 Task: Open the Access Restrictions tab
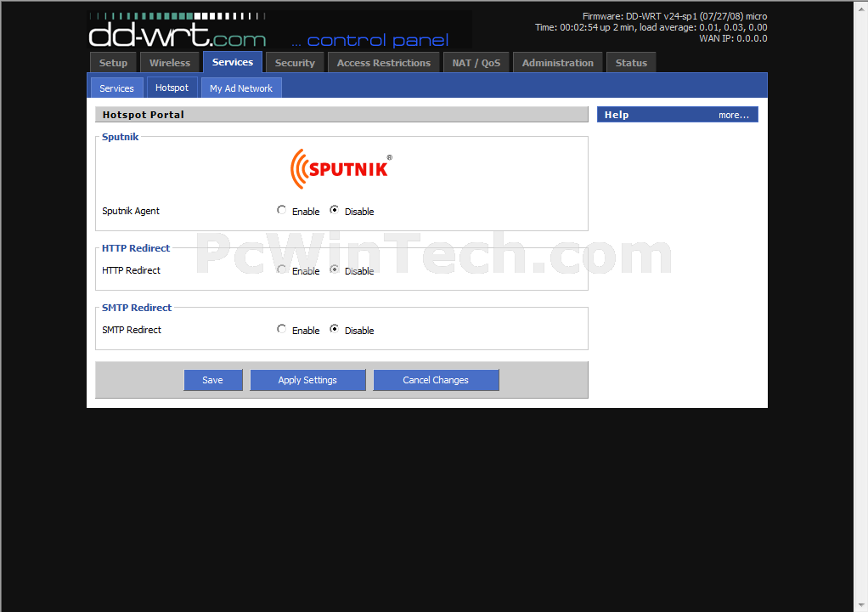[384, 63]
